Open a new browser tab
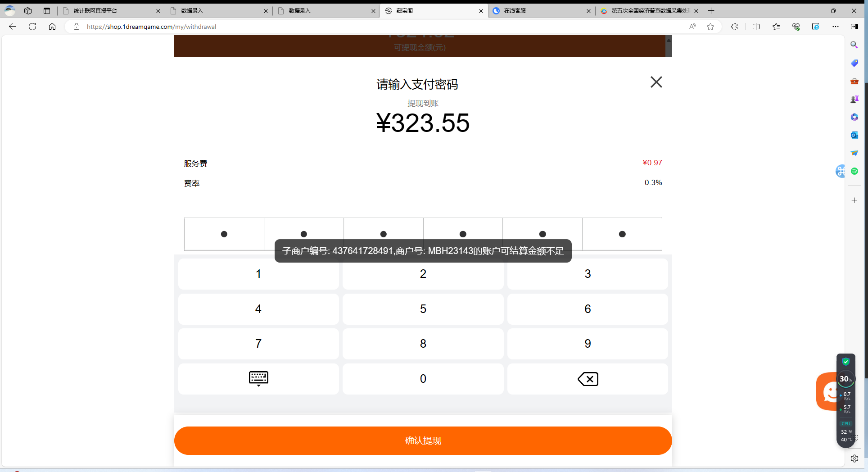 [711, 11]
